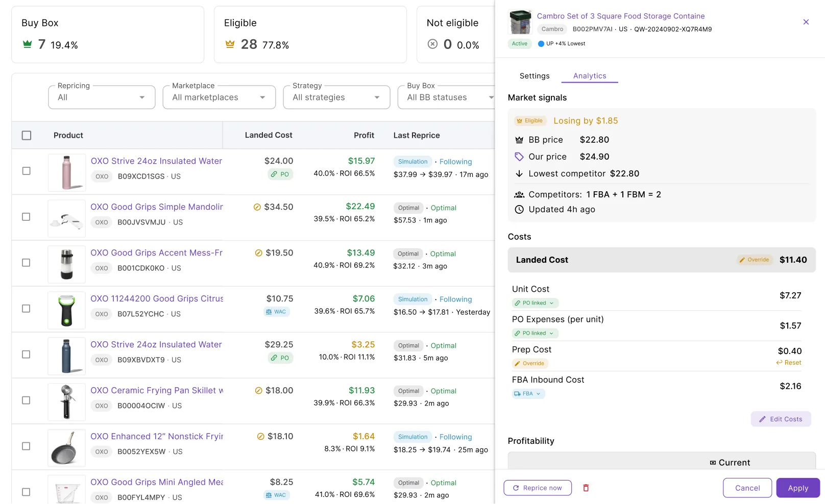Expand the PO Expenses PO linked dropdown
Image resolution: width=825 pixels, height=504 pixels.
coord(535,333)
